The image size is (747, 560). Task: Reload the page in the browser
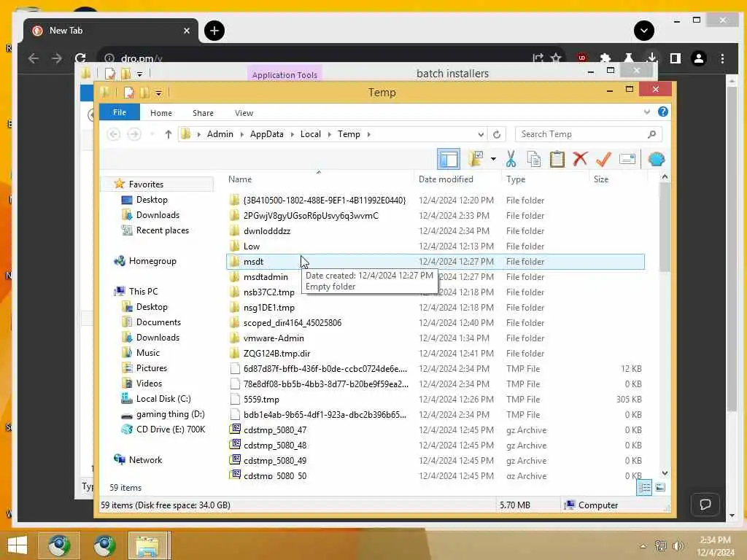coord(80,58)
